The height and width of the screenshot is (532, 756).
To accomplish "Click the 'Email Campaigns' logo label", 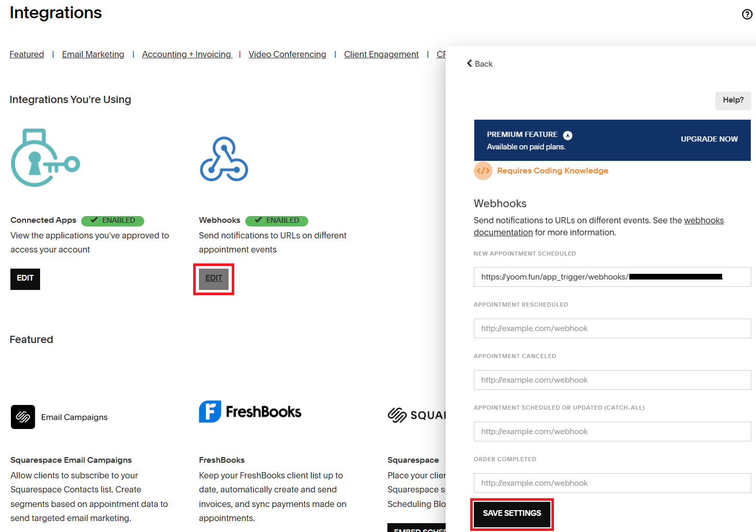I will click(74, 417).
